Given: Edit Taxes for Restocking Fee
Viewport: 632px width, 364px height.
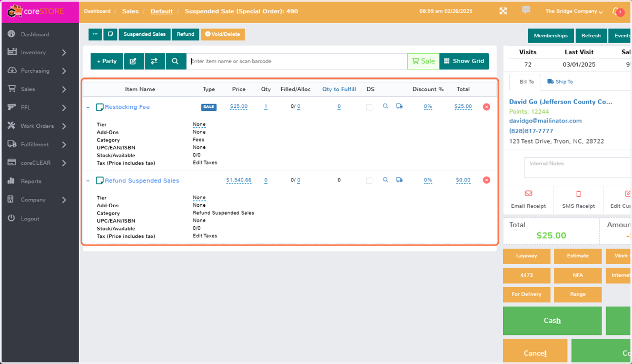Looking at the screenshot, I should (205, 163).
